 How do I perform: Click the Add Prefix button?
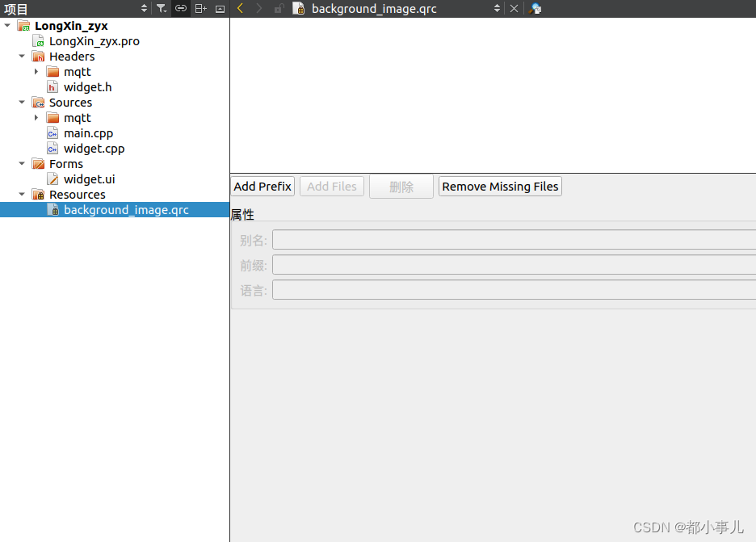click(262, 187)
